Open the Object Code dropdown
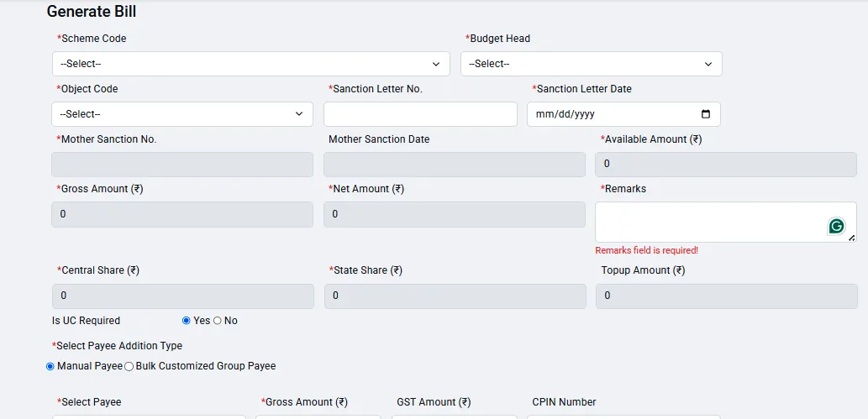This screenshot has width=868, height=419. click(x=182, y=114)
